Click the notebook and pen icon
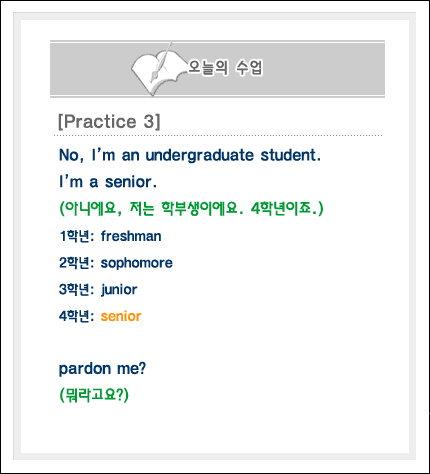The width and height of the screenshot is (430, 474). tap(158, 69)
